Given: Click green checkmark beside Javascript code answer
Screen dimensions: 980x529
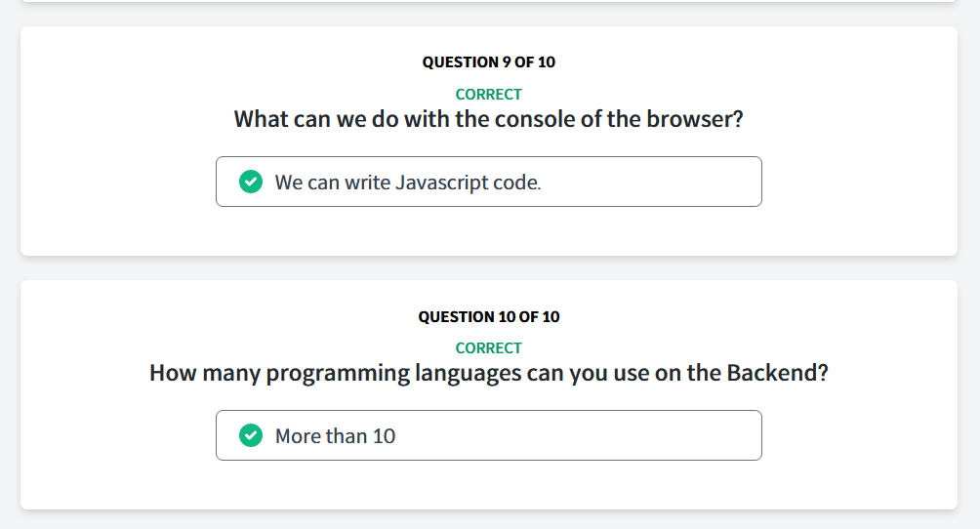Looking at the screenshot, I should (x=251, y=182).
